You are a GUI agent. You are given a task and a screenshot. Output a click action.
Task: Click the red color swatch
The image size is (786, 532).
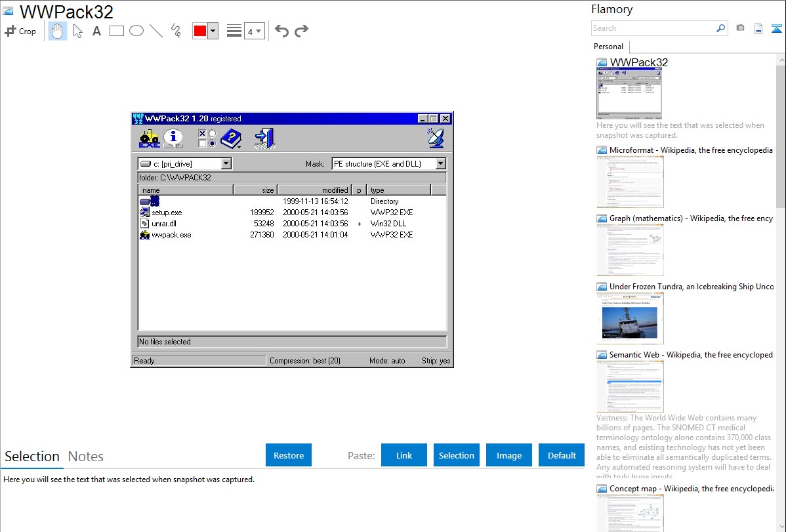click(199, 31)
